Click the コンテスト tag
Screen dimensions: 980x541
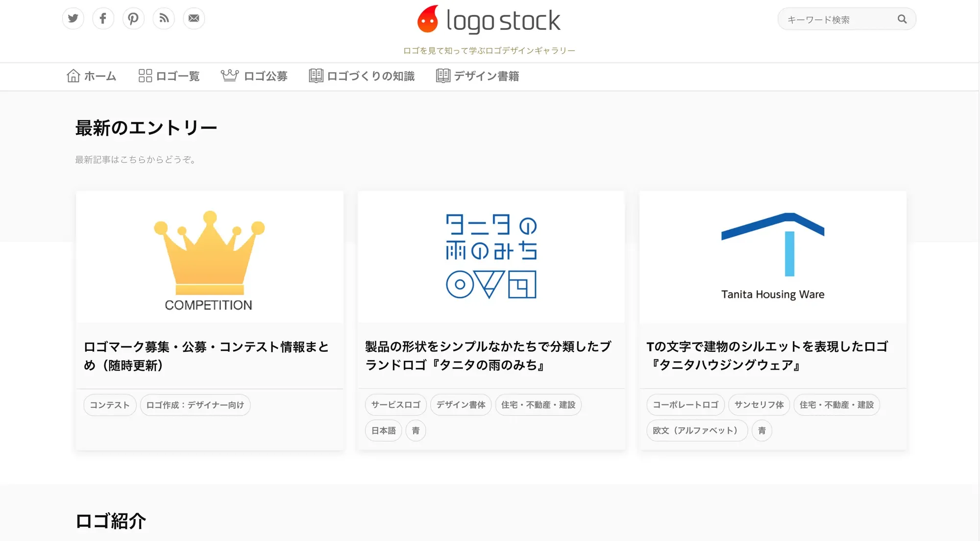(x=110, y=405)
